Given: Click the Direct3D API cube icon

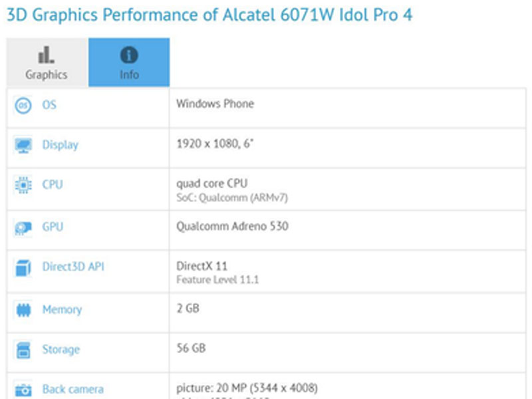Looking at the screenshot, I should [x=23, y=267].
